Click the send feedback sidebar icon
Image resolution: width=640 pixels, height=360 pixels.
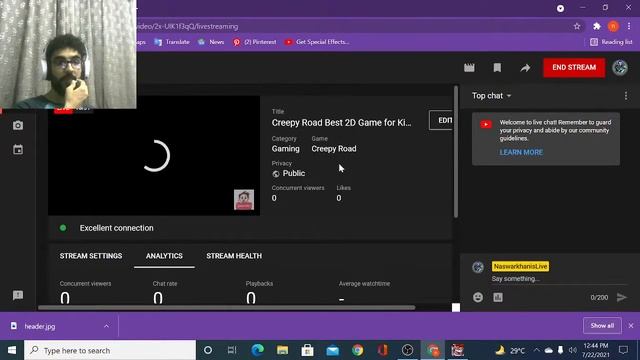coord(18,295)
